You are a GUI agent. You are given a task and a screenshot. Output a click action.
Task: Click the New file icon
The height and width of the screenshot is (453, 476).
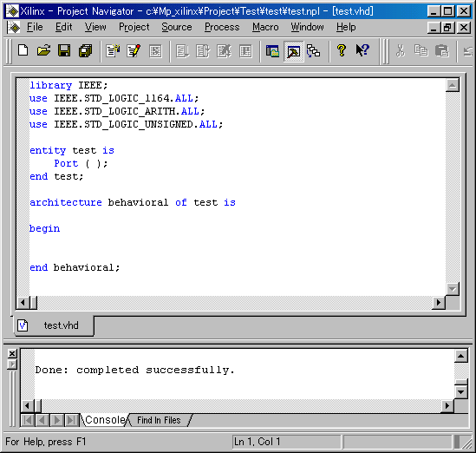click(x=23, y=50)
